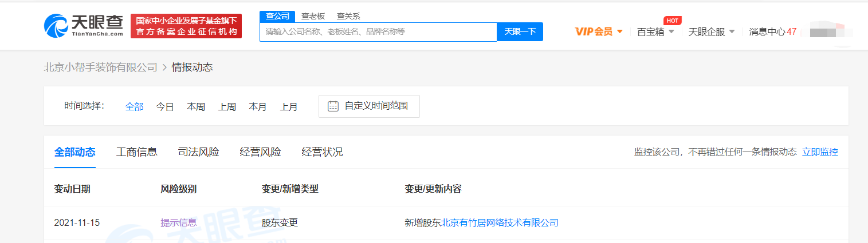Click the red official credit agency banner
This screenshot has width=868, height=243.
pos(186,26)
